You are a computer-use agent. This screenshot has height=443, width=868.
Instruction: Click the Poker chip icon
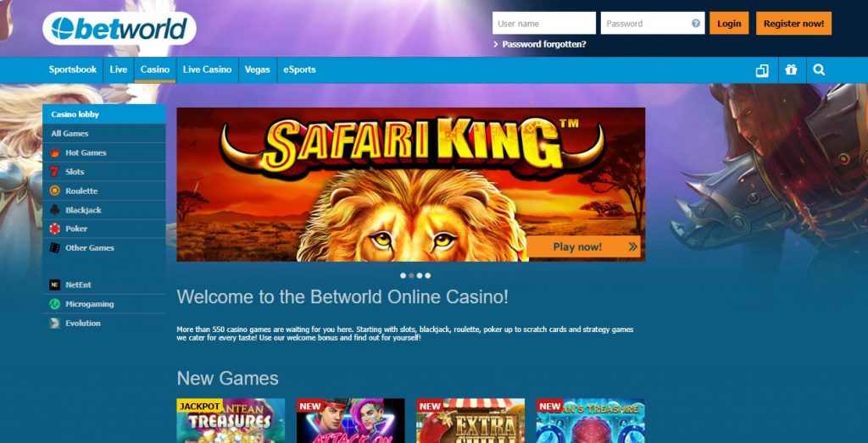click(54, 229)
